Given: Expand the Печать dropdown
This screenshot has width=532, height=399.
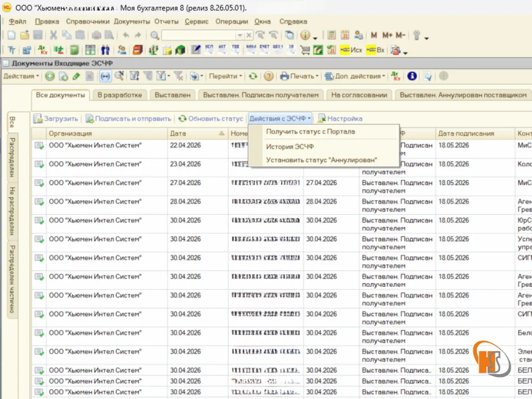Looking at the screenshot, I should 300,76.
